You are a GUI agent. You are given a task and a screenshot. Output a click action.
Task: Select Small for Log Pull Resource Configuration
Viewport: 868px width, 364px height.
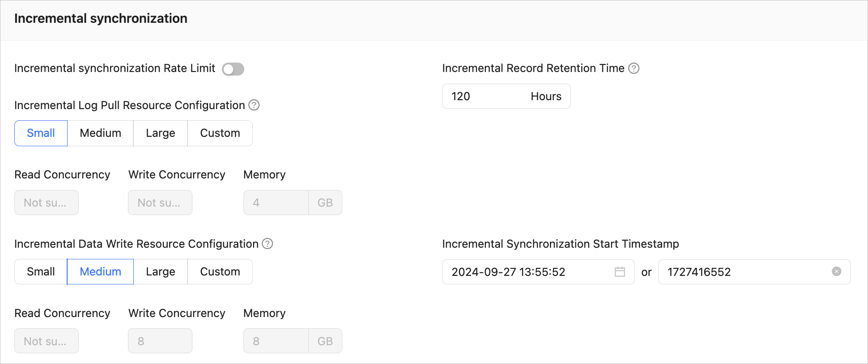click(41, 133)
